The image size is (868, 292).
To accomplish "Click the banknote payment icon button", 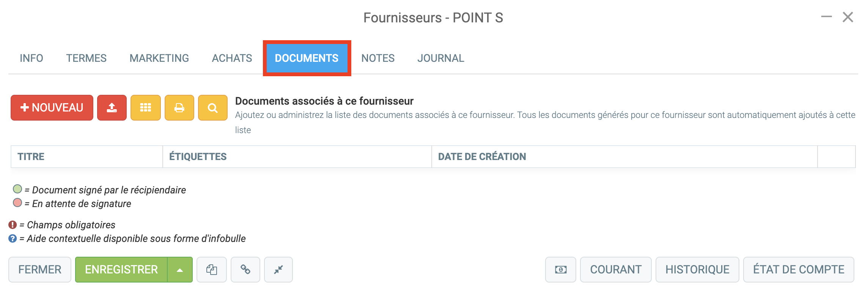I will 561,270.
